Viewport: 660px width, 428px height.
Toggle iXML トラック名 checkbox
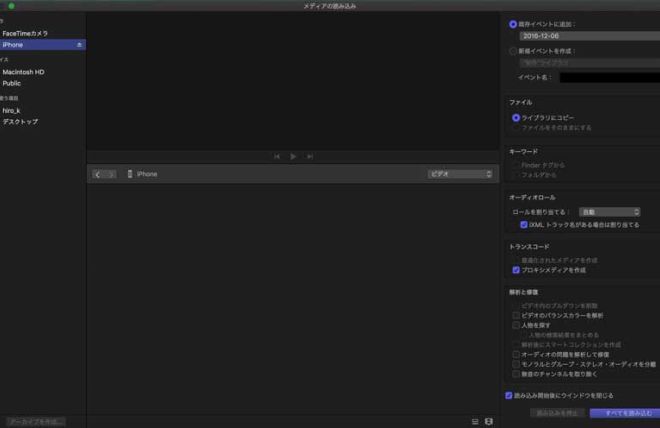pyautogui.click(x=524, y=225)
